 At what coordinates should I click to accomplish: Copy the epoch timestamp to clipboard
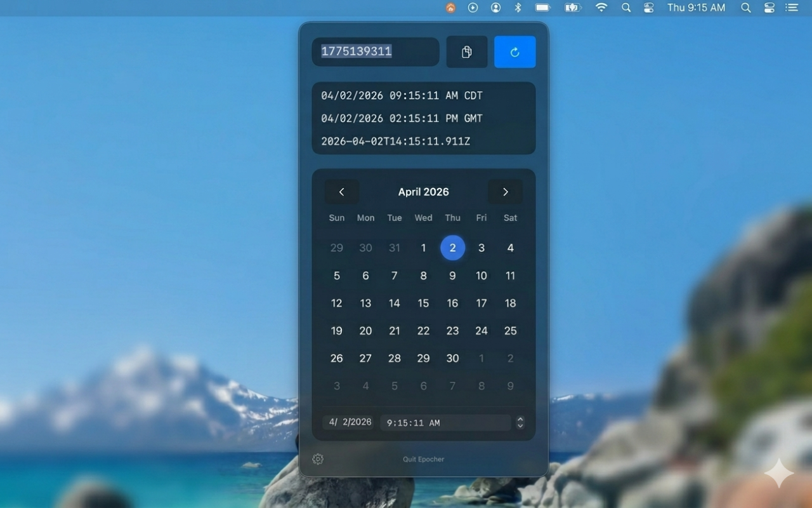point(467,52)
